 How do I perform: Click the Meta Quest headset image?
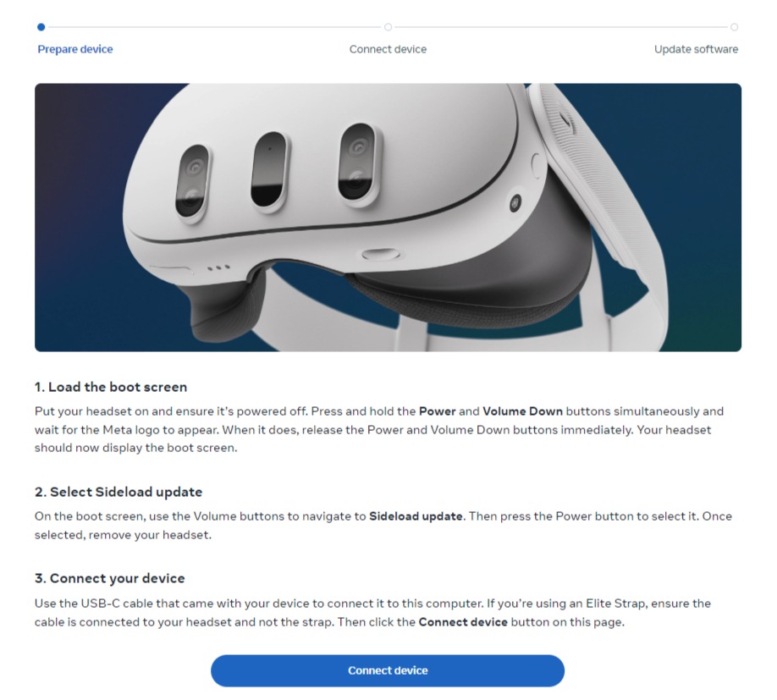[x=388, y=218]
